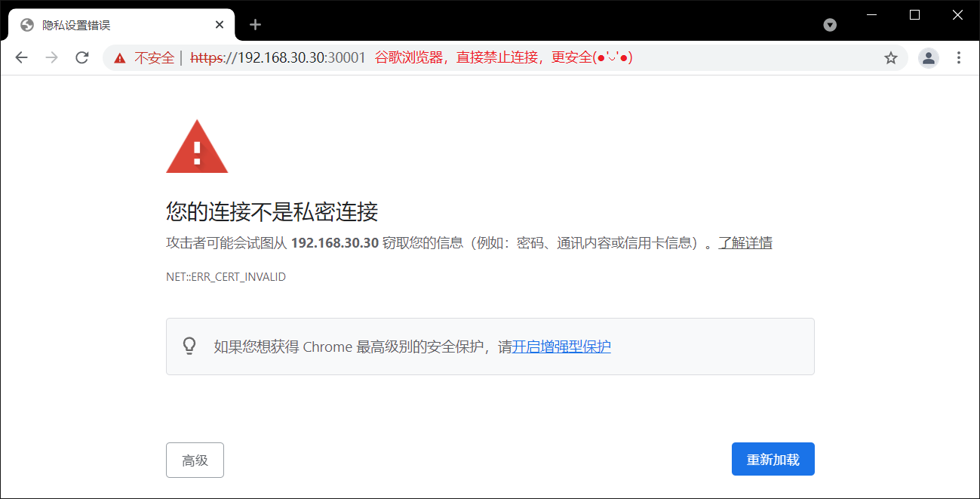The image size is (980, 499).
Task: Click the NET::ERR_CERT_INVALID error code
Action: point(226,277)
